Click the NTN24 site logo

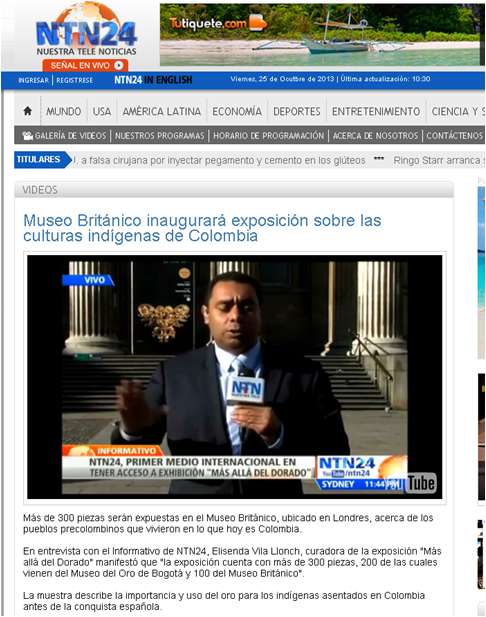86,30
